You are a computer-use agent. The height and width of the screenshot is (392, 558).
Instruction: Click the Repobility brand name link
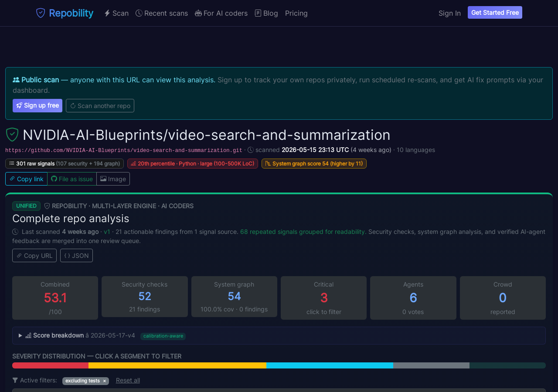pyautogui.click(x=71, y=13)
